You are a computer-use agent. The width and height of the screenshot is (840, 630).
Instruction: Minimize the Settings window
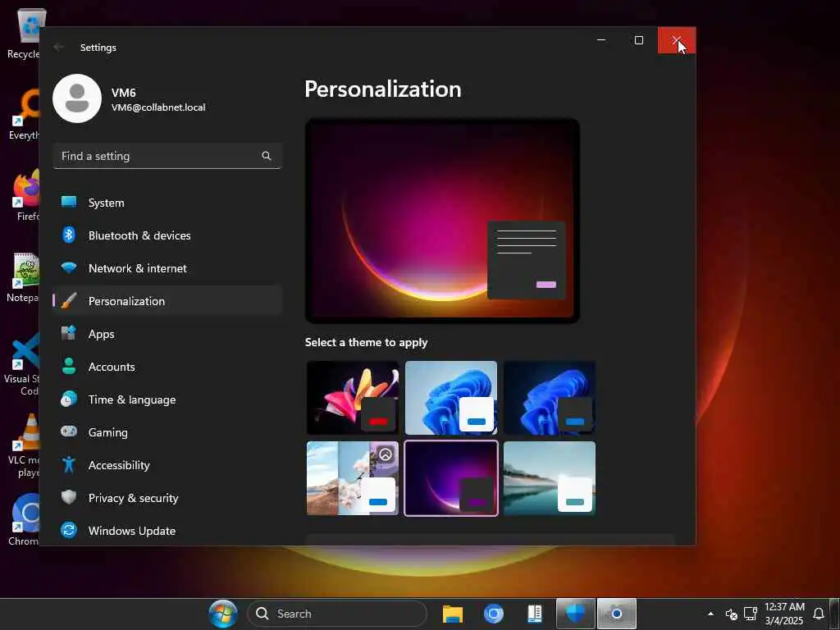tap(601, 40)
